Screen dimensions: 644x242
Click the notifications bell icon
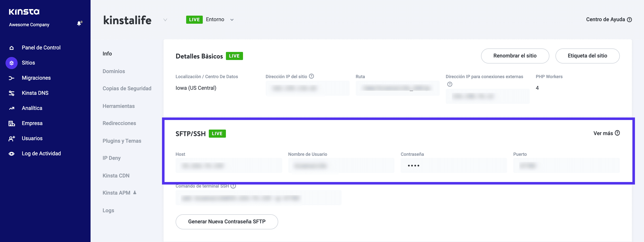(79, 24)
